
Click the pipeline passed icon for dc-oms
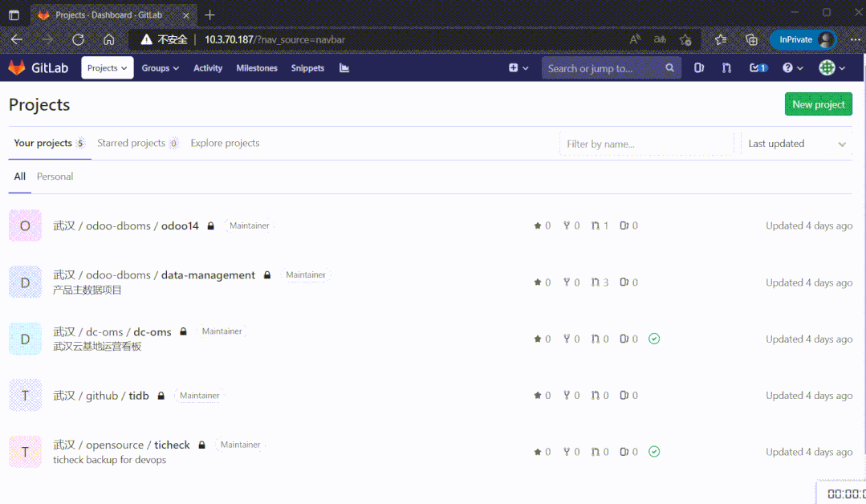pos(654,339)
